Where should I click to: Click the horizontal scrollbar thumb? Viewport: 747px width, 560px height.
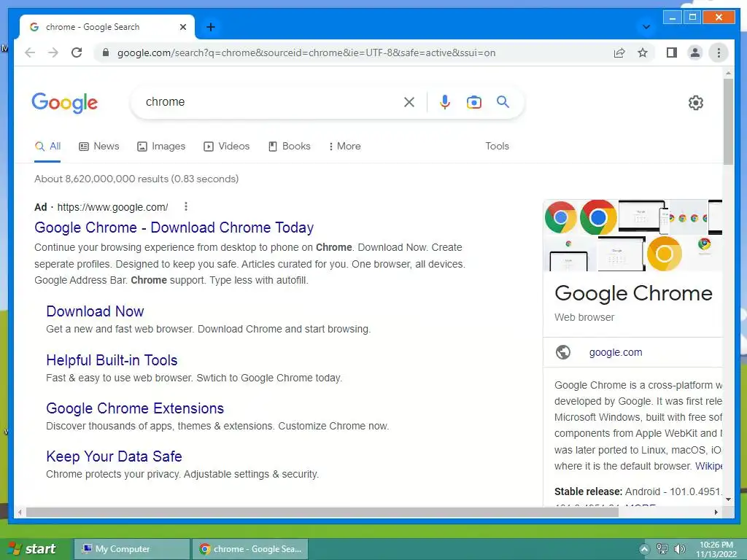[322, 513]
